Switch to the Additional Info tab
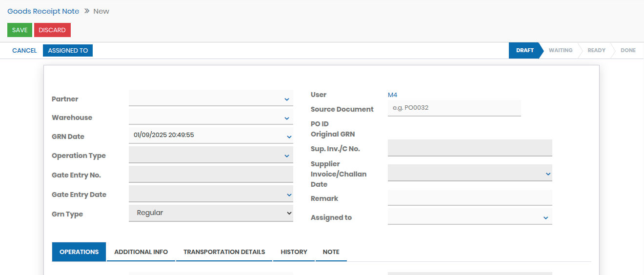The width and height of the screenshot is (644, 275). coord(141,252)
